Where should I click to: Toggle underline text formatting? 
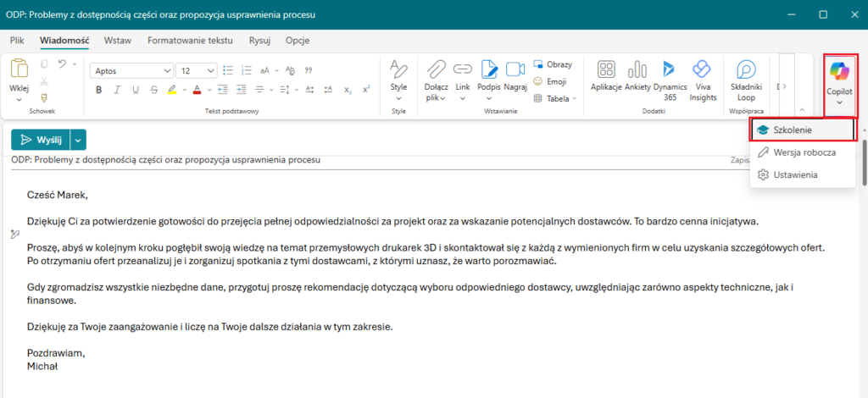point(134,90)
